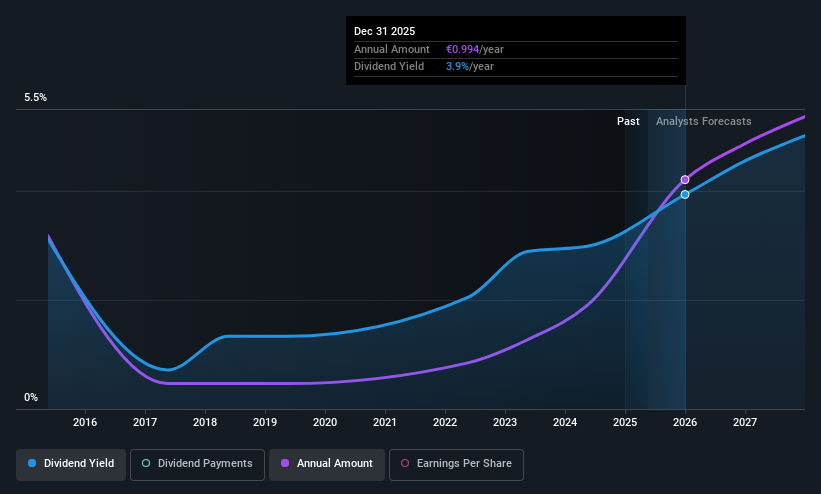Click the 3.9%/year tooltip value
The image size is (821, 494).
tap(470, 67)
